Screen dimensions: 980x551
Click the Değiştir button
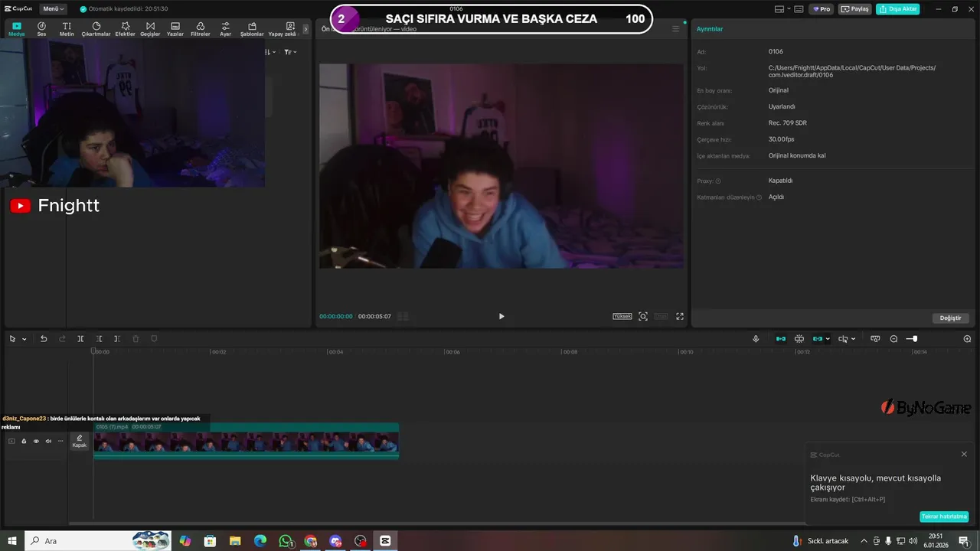click(x=950, y=318)
